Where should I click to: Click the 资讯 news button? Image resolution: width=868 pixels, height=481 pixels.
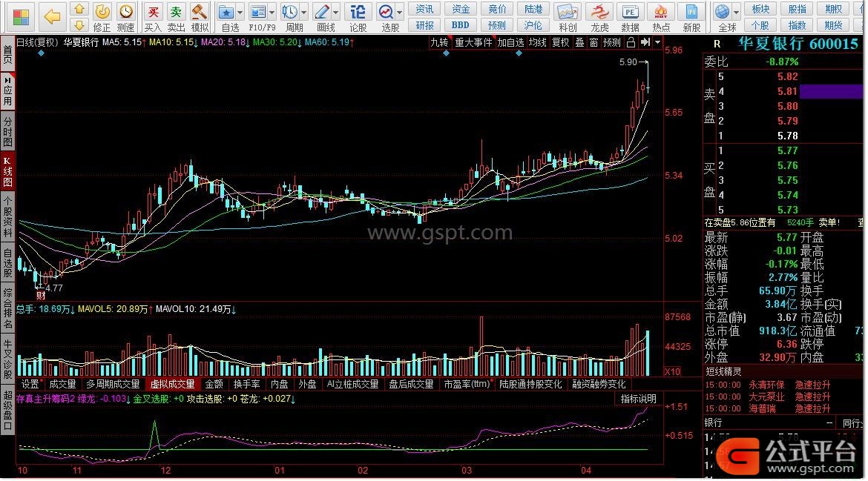click(x=424, y=9)
